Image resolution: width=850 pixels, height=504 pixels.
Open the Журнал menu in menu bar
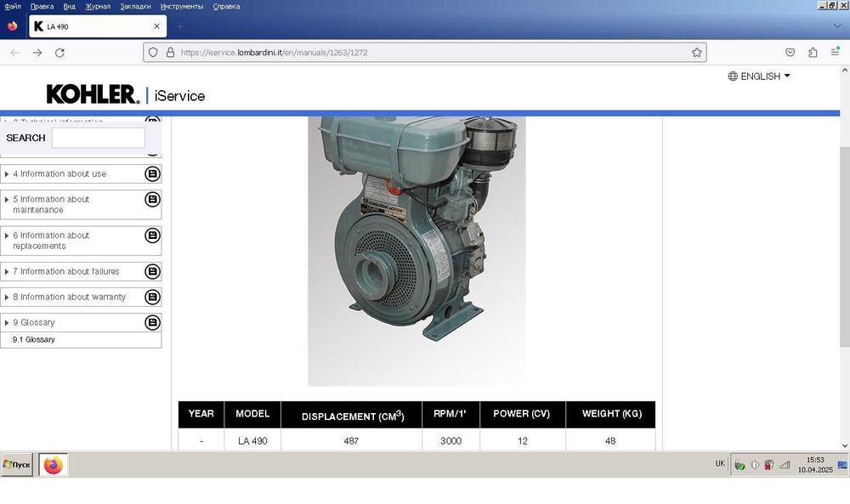pyautogui.click(x=98, y=6)
